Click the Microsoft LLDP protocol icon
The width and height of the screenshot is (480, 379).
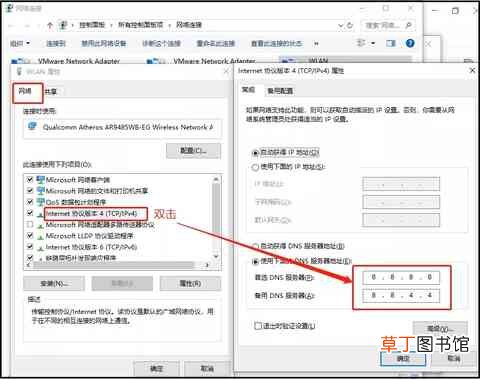pyautogui.click(x=40, y=236)
